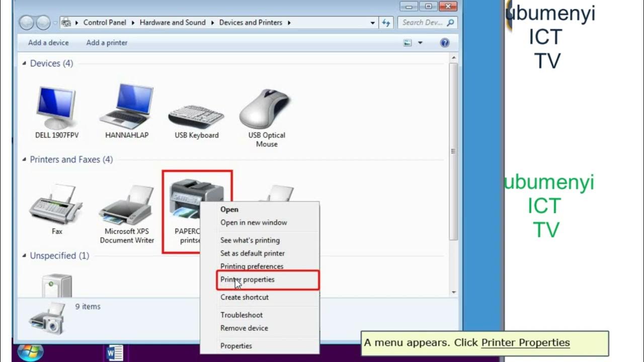Click the search magnifier icon
This screenshot has height=362, width=644.
(450, 23)
